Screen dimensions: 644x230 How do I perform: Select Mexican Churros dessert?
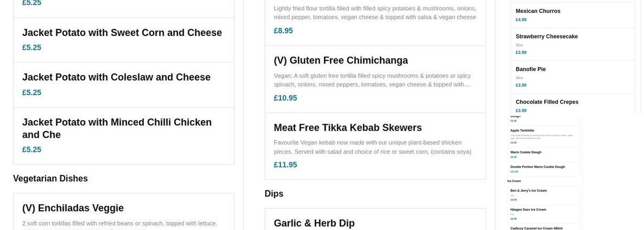click(x=538, y=11)
